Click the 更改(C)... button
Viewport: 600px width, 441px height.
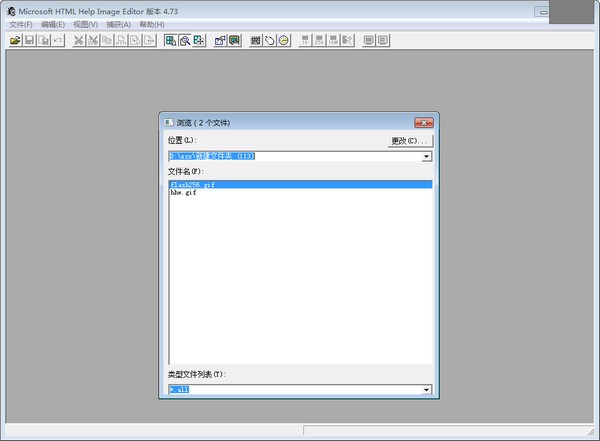coord(410,141)
